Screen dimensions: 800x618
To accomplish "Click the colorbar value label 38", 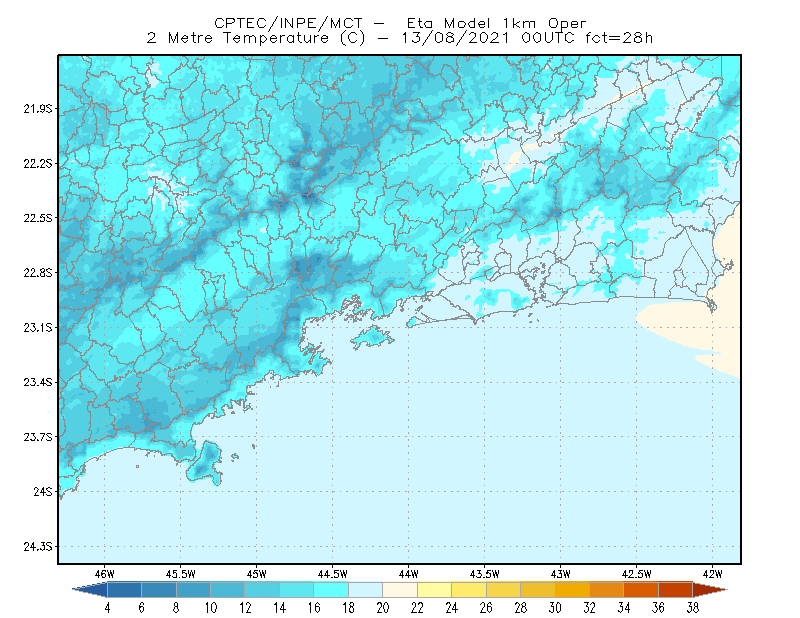I will coord(693,608).
